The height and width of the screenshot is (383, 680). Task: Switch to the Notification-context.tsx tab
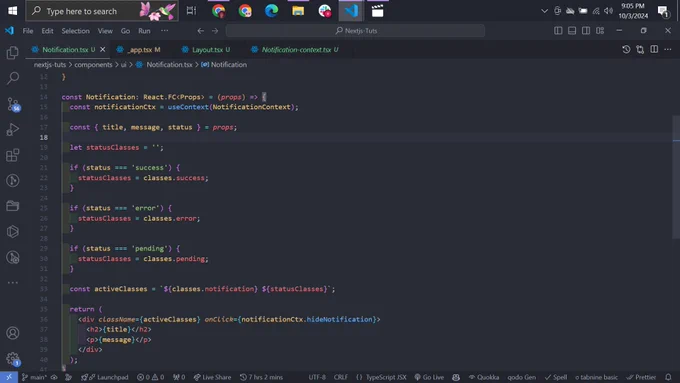point(296,49)
